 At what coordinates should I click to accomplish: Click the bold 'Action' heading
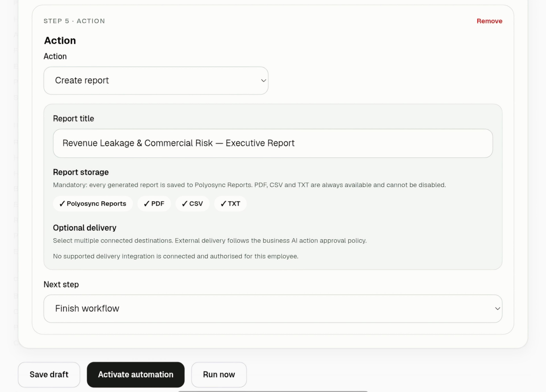[x=60, y=40]
